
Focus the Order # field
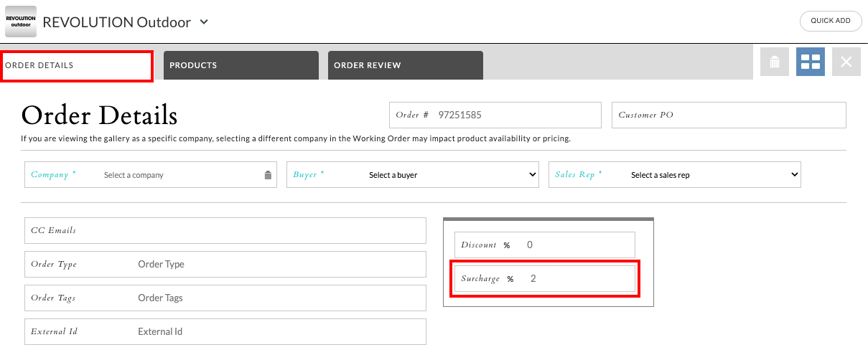pyautogui.click(x=495, y=115)
